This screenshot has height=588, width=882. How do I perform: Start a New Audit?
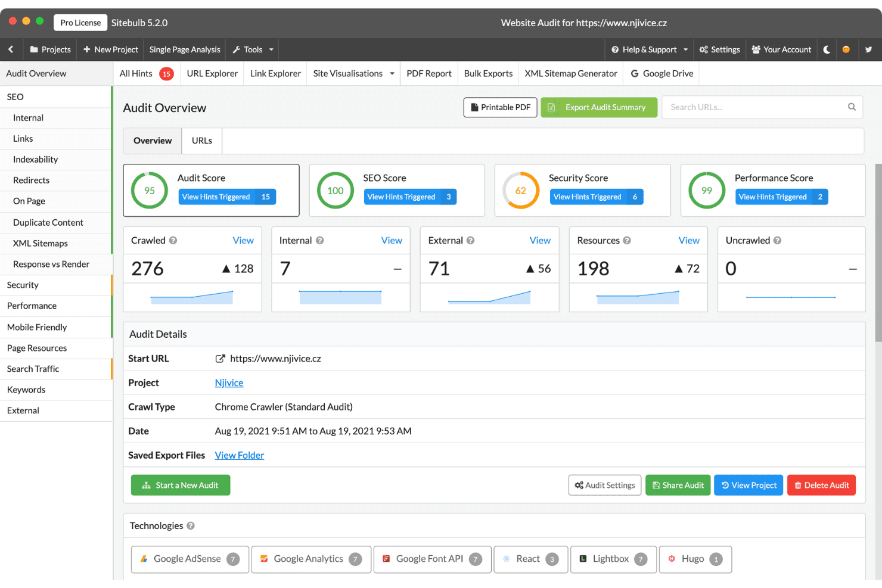pyautogui.click(x=181, y=486)
